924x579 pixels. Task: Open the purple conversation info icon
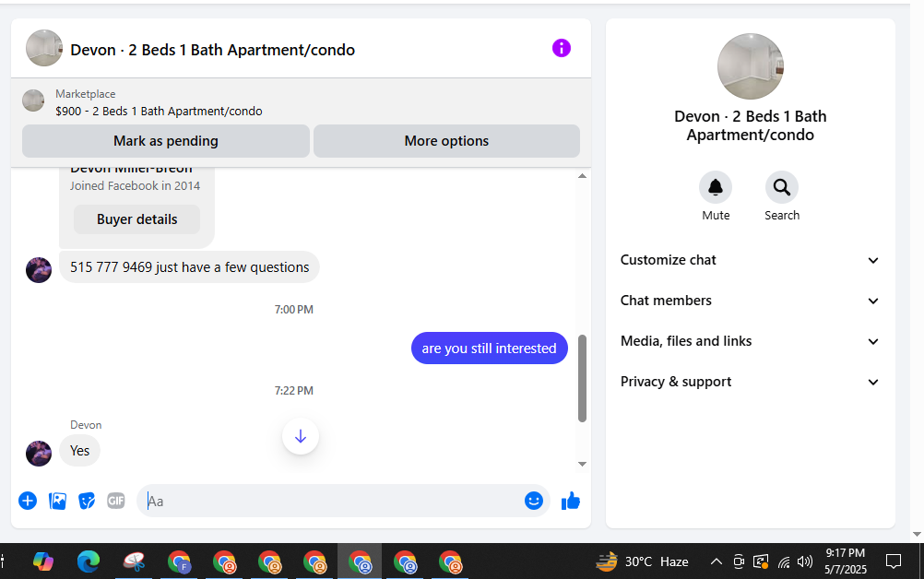pyautogui.click(x=561, y=48)
